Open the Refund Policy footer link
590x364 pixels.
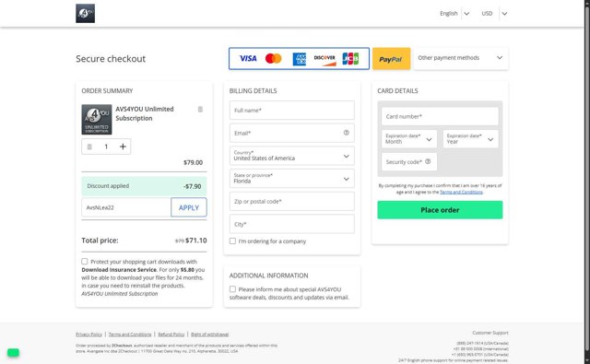(x=171, y=335)
